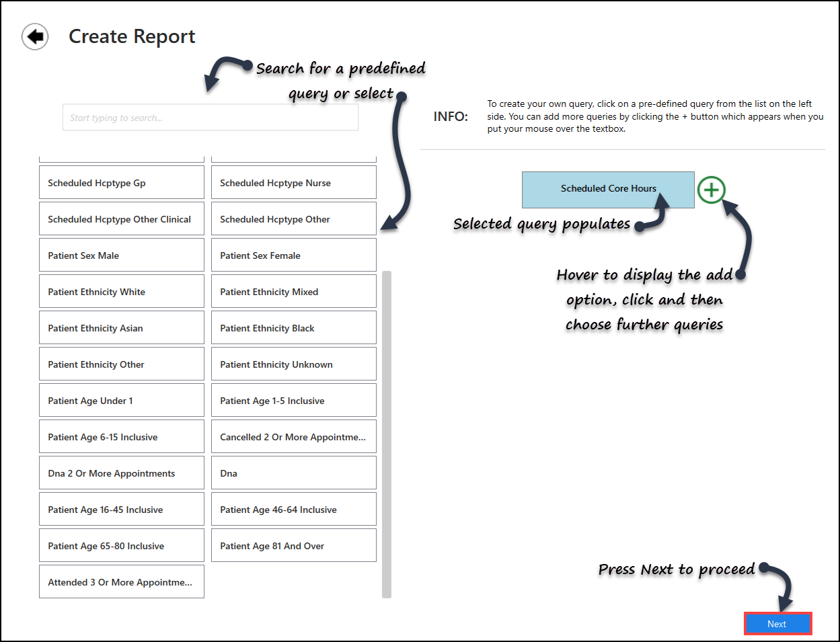Choose Scheduled Hcptype Gp query

(121, 183)
